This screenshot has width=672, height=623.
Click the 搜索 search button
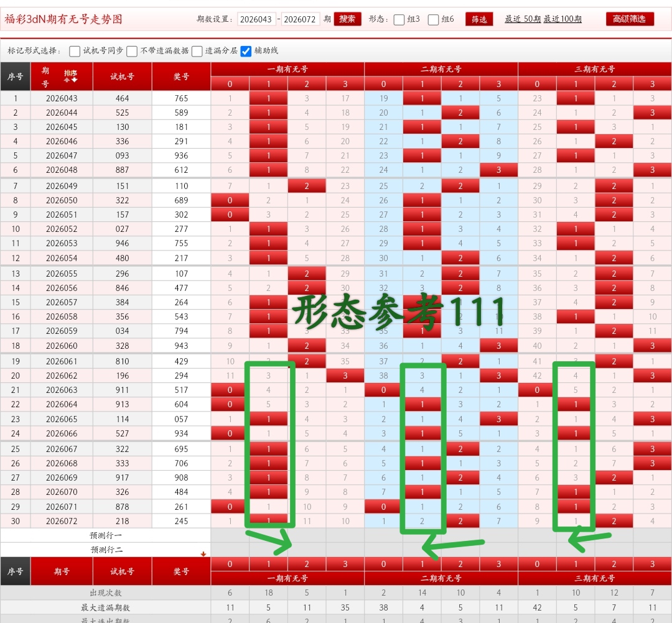(x=347, y=19)
